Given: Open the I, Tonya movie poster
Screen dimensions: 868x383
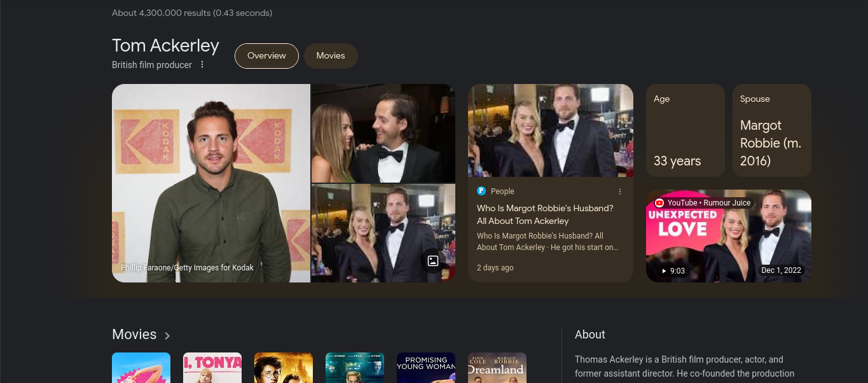Looking at the screenshot, I should (x=212, y=368).
